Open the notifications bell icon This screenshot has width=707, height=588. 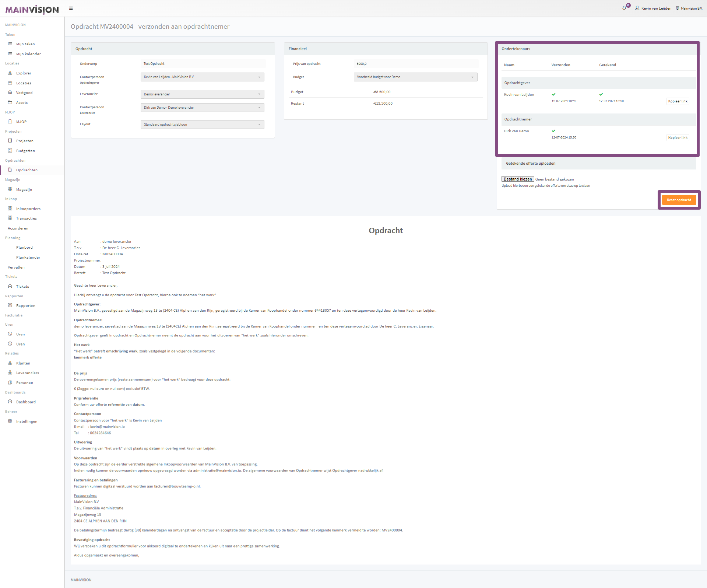[x=624, y=8]
